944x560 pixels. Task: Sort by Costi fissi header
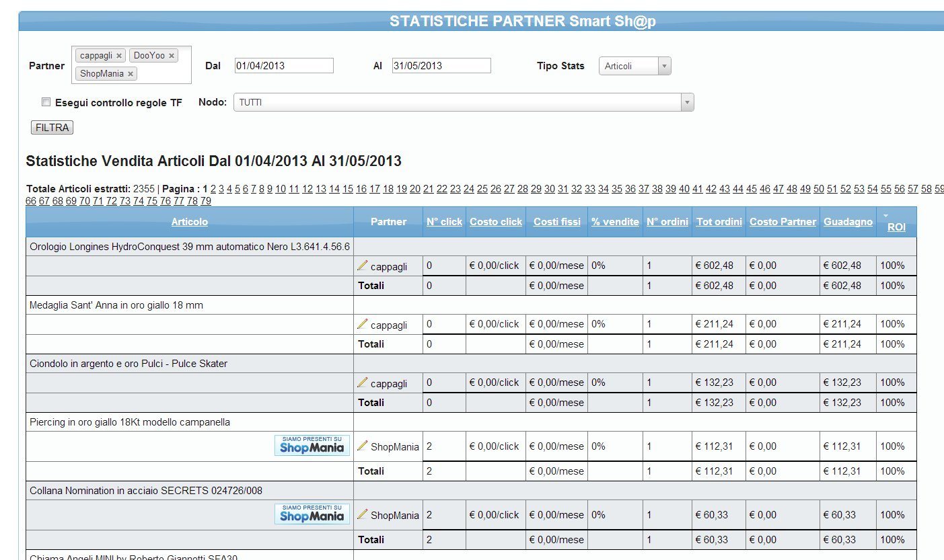[x=557, y=222]
